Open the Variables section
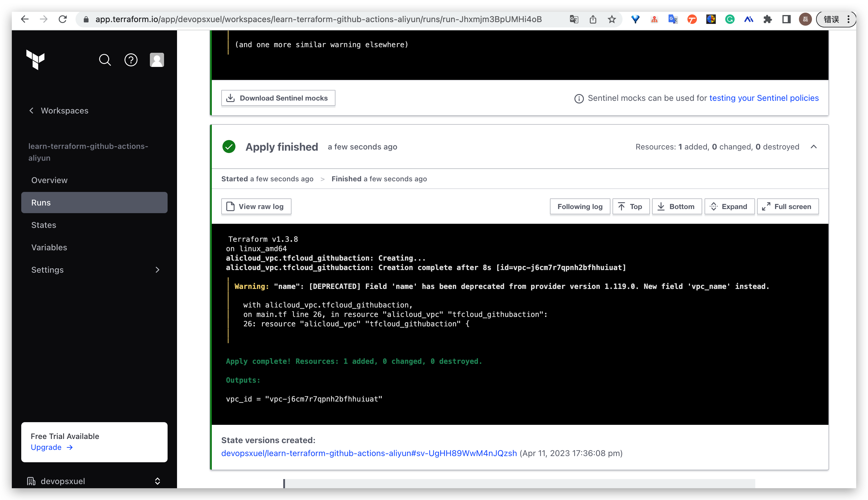 (49, 247)
